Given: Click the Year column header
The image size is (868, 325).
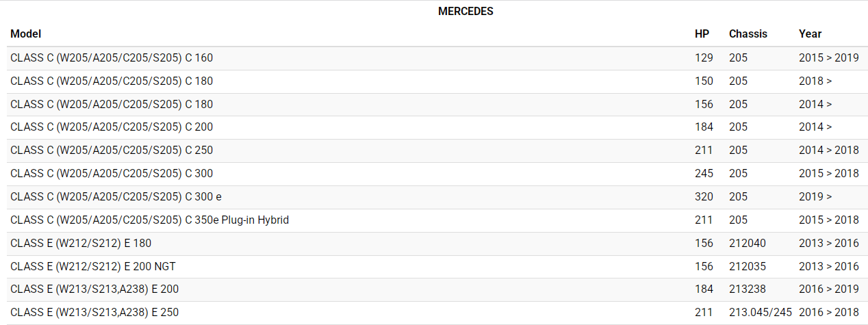Looking at the screenshot, I should [x=810, y=34].
